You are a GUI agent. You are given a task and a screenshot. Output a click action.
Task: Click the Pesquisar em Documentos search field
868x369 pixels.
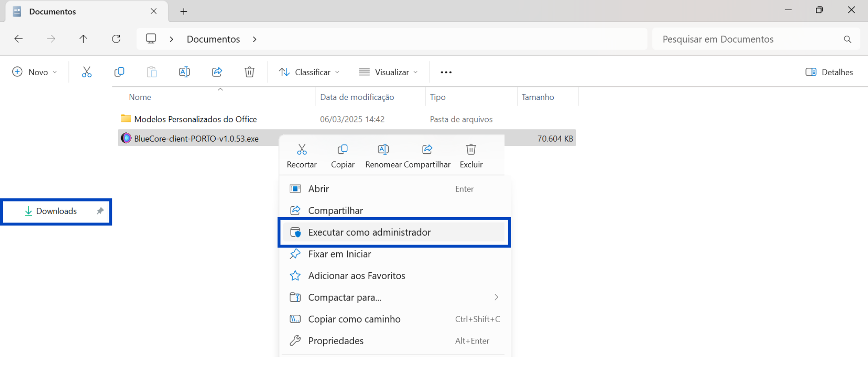click(x=756, y=39)
